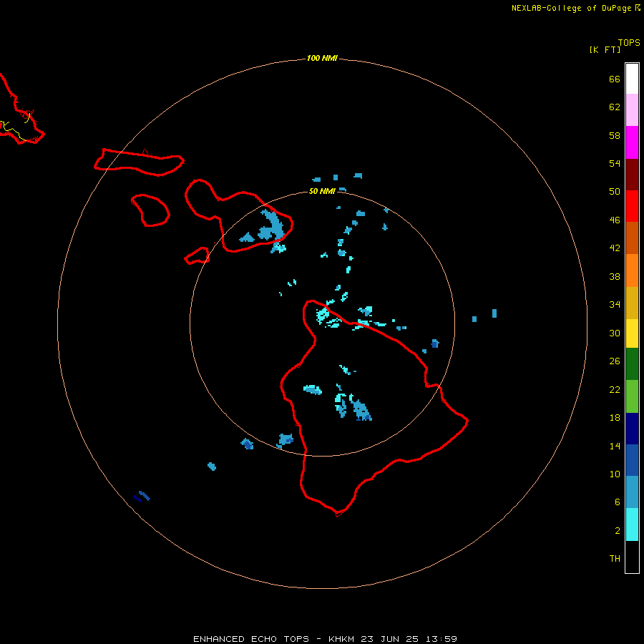This screenshot has height=644, width=644.
Task: Click the bright red 46-50 kft legend swatch
Action: [632, 206]
